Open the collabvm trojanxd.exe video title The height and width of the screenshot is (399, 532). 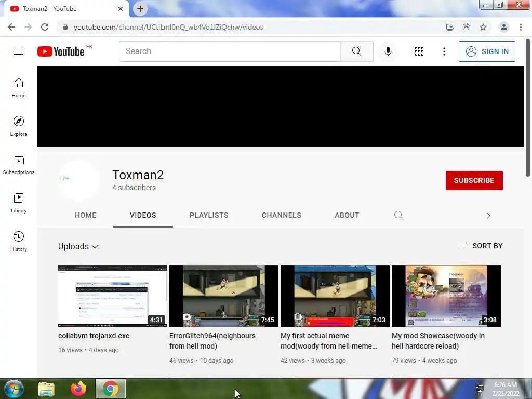[x=94, y=336]
